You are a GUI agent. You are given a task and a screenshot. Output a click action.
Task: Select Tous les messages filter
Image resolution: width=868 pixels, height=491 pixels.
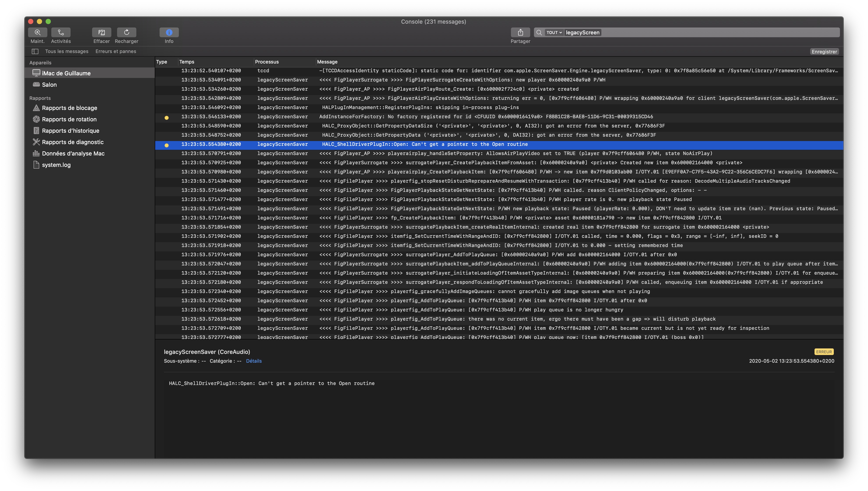67,51
